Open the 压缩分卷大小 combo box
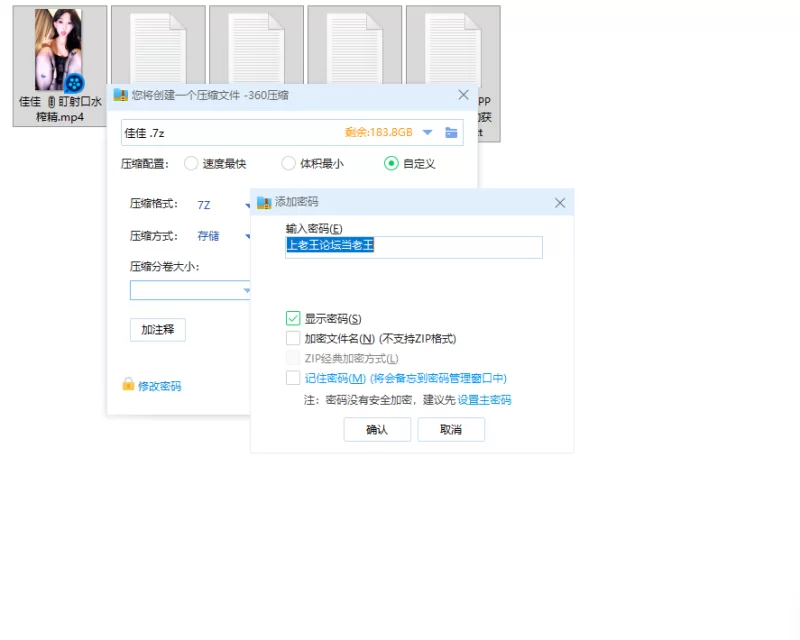800x640 pixels. pyautogui.click(x=190, y=290)
